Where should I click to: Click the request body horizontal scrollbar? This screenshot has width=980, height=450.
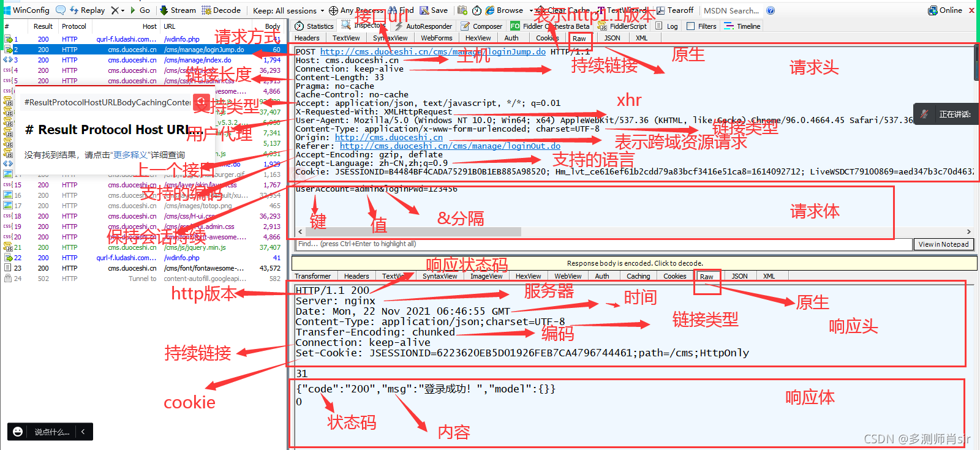click(413, 232)
